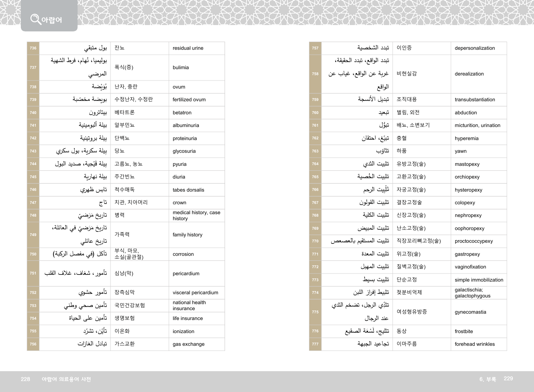This screenshot has height=392, width=534.
Task: Select the 'visceral pericardium' cell
Action: coord(195,293)
